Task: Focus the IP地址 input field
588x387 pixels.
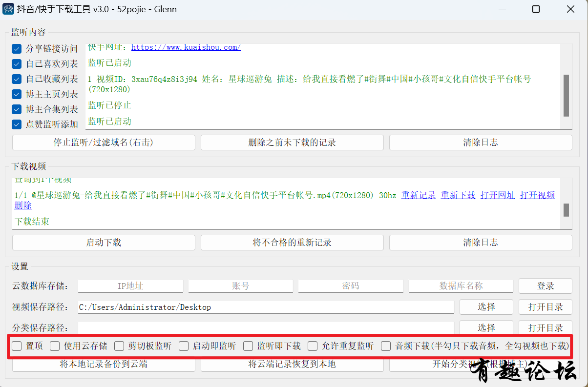Action: click(130, 286)
